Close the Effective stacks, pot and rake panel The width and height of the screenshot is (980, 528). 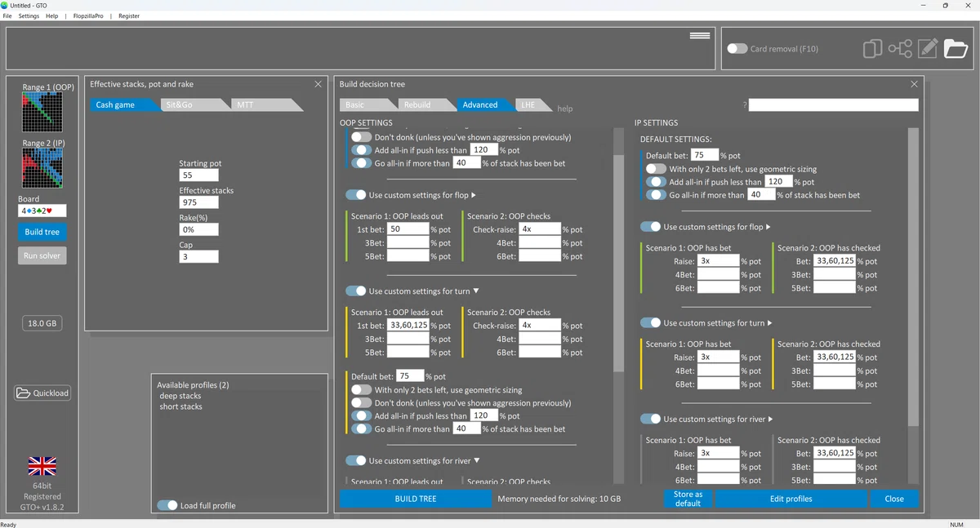click(318, 84)
